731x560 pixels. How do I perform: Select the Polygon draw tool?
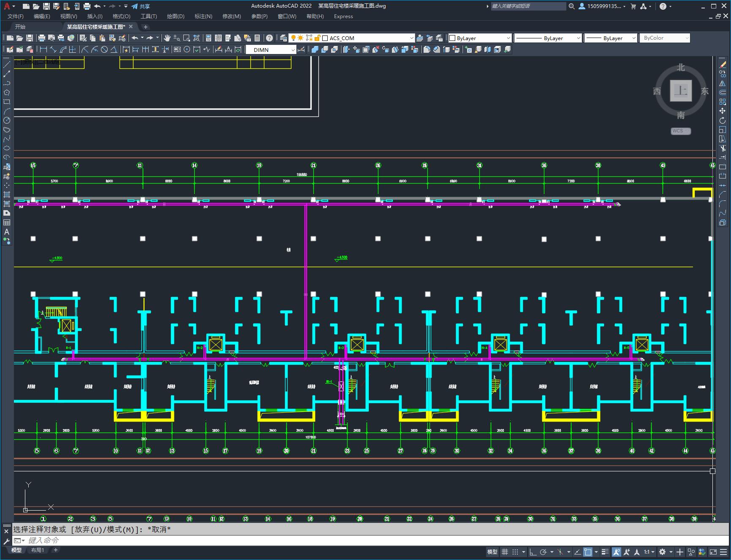coord(7,92)
